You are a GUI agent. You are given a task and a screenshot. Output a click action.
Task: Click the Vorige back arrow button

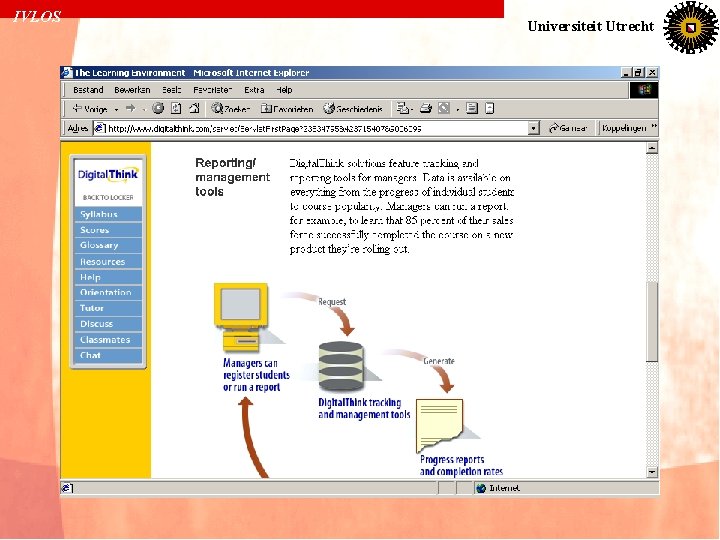90,109
